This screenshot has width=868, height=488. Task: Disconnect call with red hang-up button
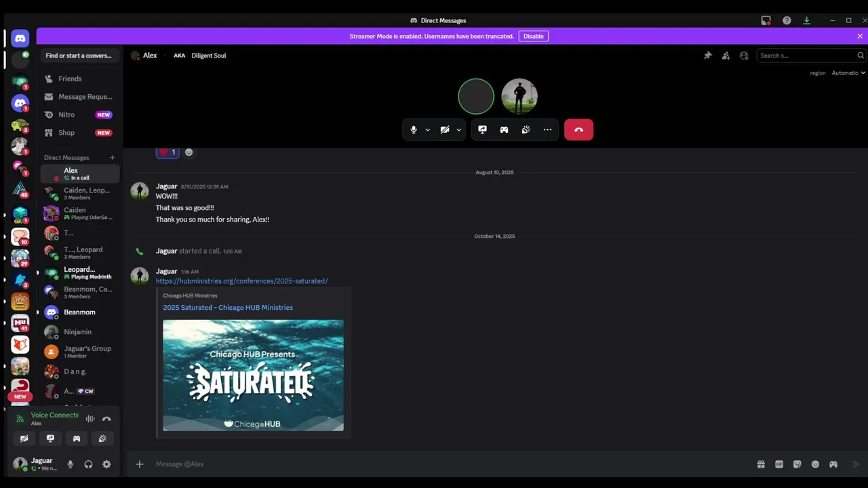coord(578,129)
